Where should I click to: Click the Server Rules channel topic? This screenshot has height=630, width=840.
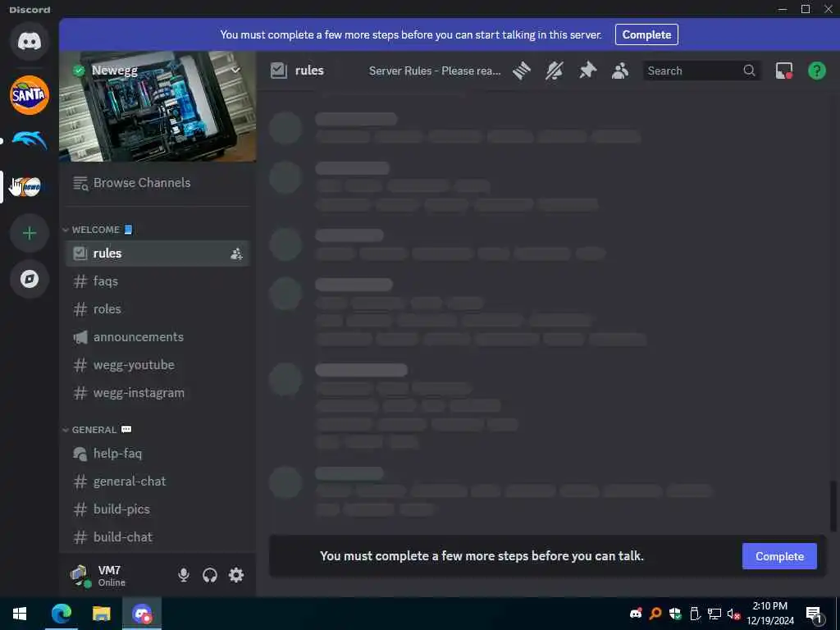point(435,71)
